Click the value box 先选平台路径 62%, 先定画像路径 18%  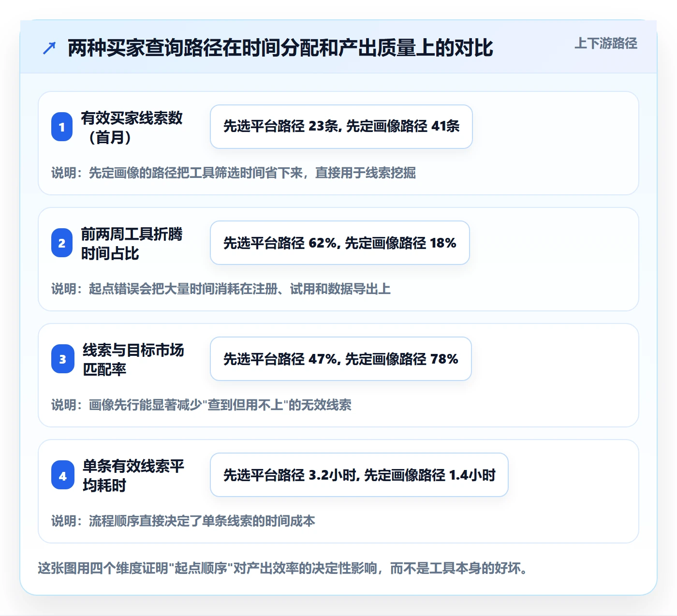pyautogui.click(x=340, y=243)
